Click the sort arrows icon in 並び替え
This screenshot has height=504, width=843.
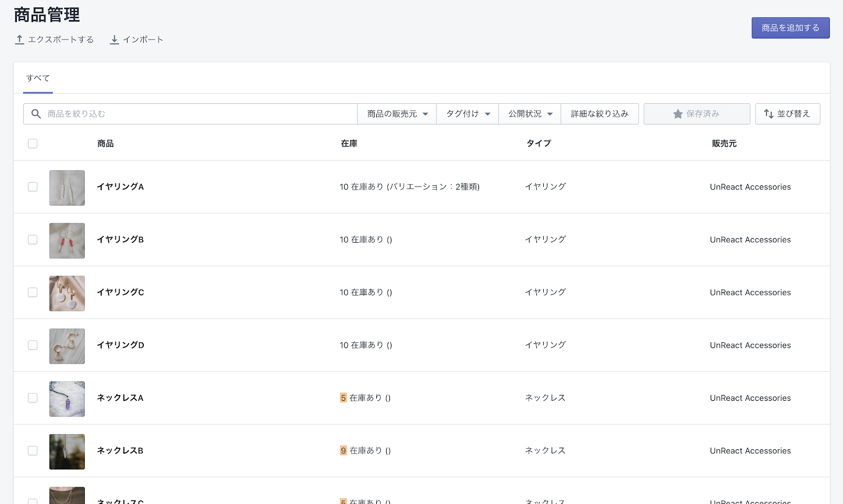pyautogui.click(x=769, y=114)
